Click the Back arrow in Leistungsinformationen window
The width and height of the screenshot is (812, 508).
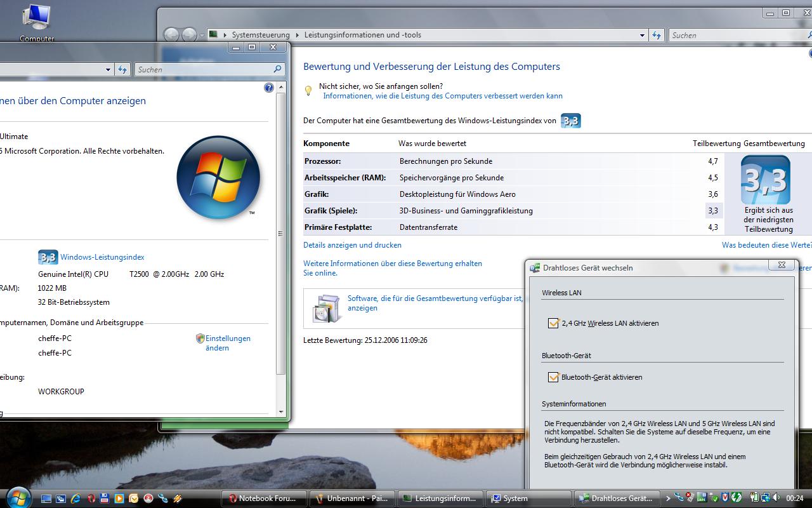(171, 35)
